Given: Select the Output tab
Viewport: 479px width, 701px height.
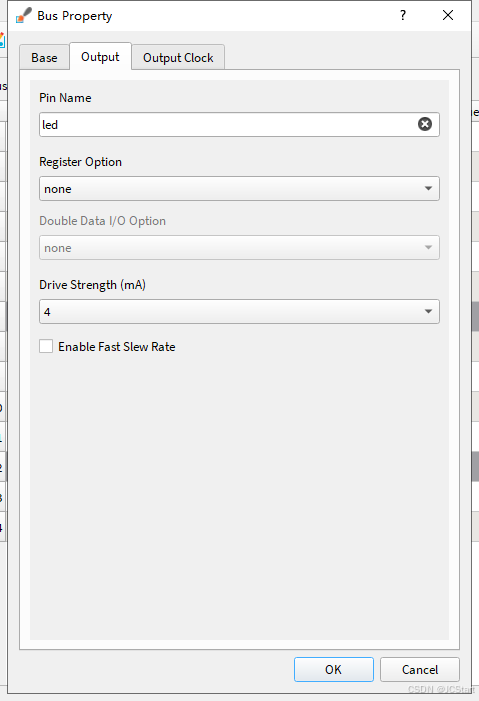Looking at the screenshot, I should pyautogui.click(x=100, y=57).
